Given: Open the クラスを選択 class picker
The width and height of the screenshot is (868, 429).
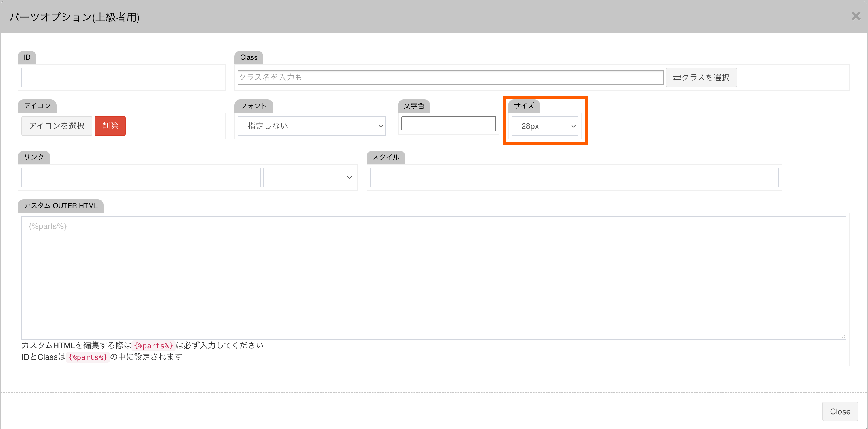Looking at the screenshot, I should [701, 78].
